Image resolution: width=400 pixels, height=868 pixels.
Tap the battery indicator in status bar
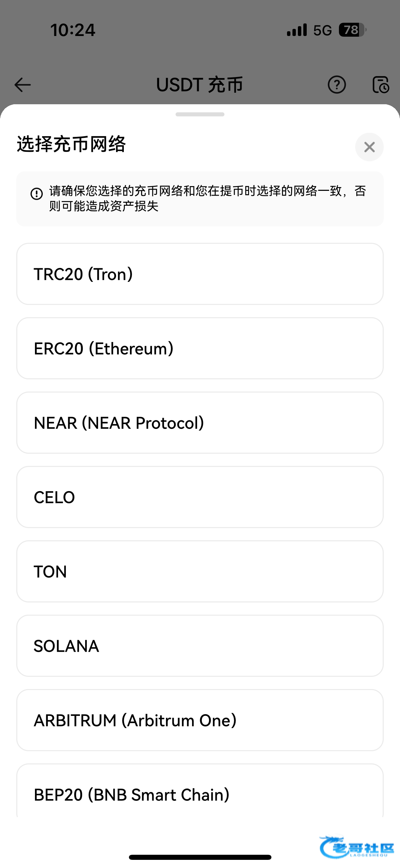[x=352, y=30]
